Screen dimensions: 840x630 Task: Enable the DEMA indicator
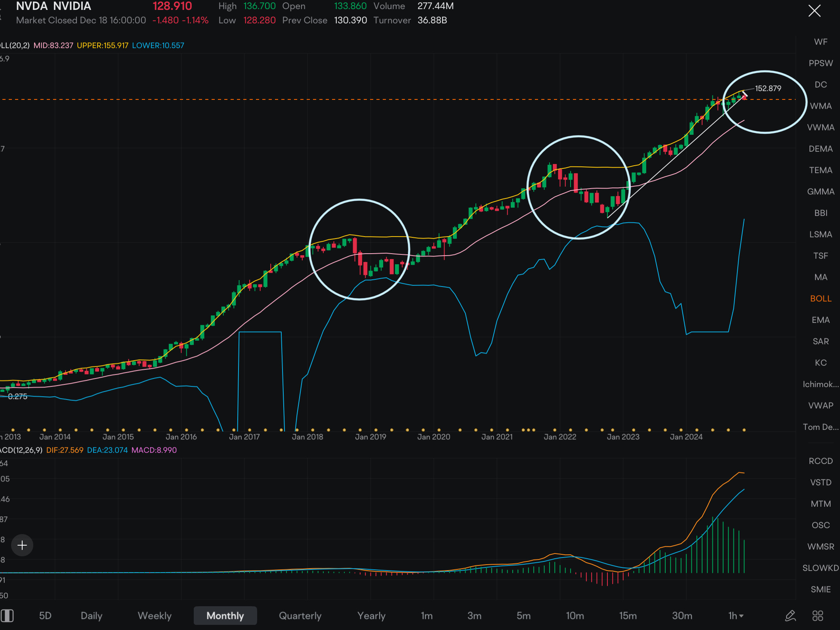pos(821,149)
